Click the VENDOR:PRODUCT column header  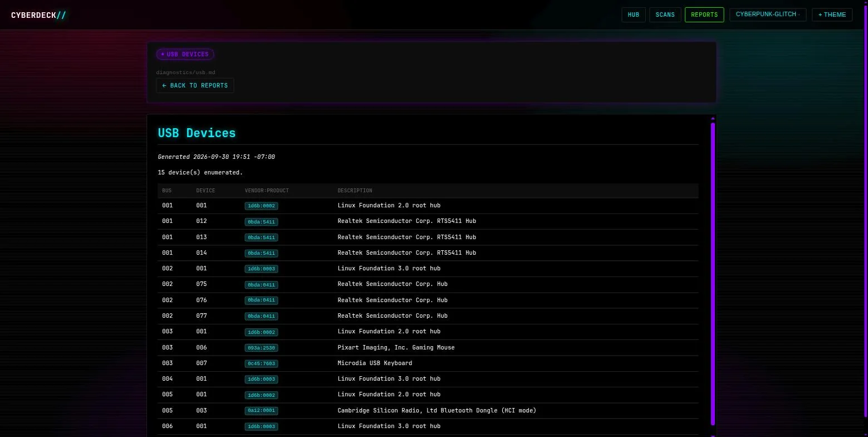[x=267, y=191]
